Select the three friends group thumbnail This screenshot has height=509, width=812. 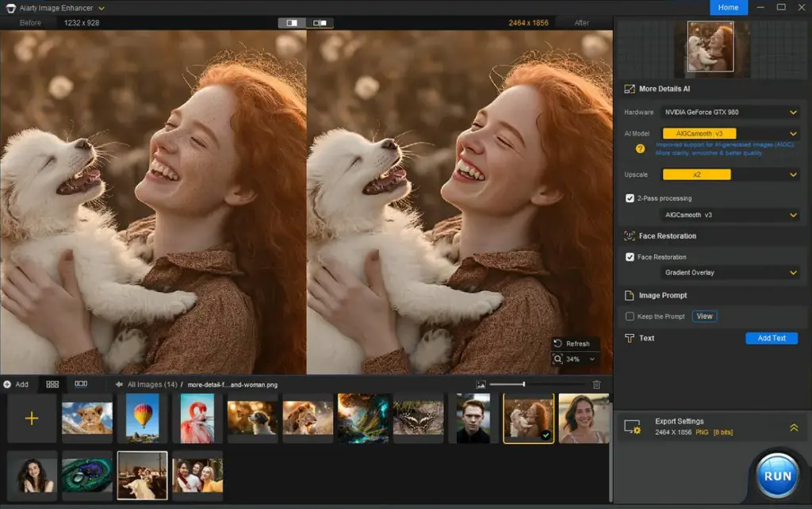coord(197,476)
